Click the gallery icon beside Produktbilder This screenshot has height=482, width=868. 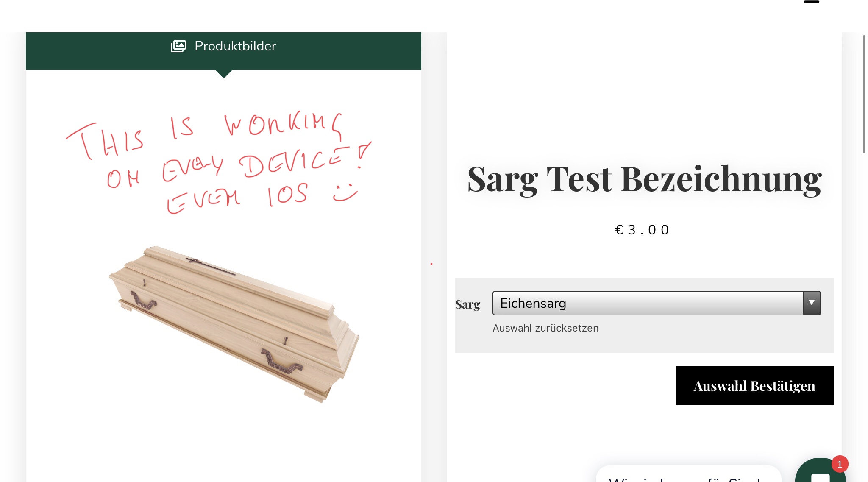(x=178, y=46)
